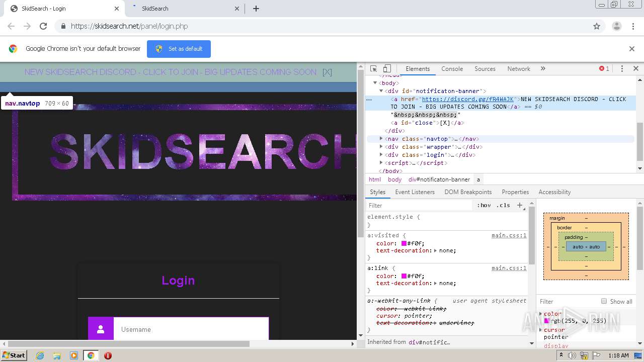The image size is (644, 362).
Task: Expand the div login node
Action: (x=381, y=155)
